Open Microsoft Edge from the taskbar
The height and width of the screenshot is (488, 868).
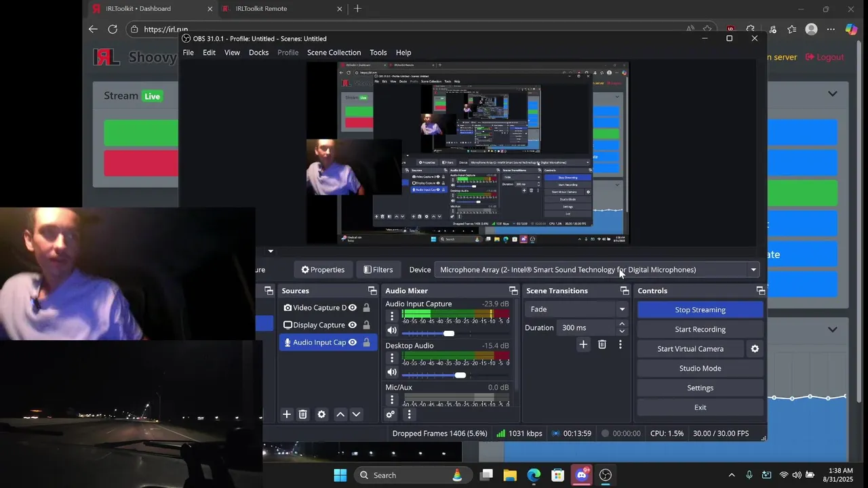[534, 475]
